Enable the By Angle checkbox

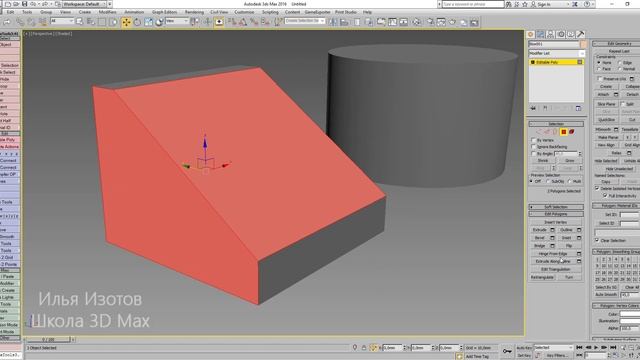(x=533, y=153)
